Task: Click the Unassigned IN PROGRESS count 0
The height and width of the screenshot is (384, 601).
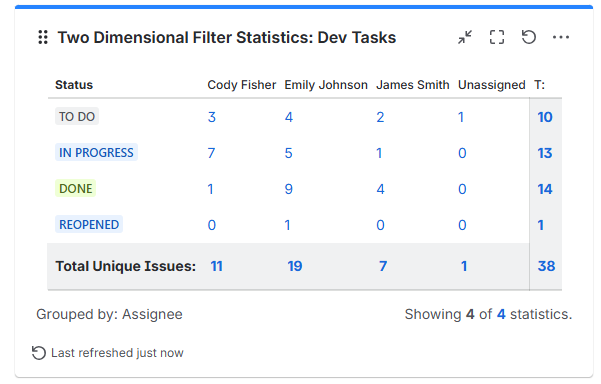Action: [462, 153]
